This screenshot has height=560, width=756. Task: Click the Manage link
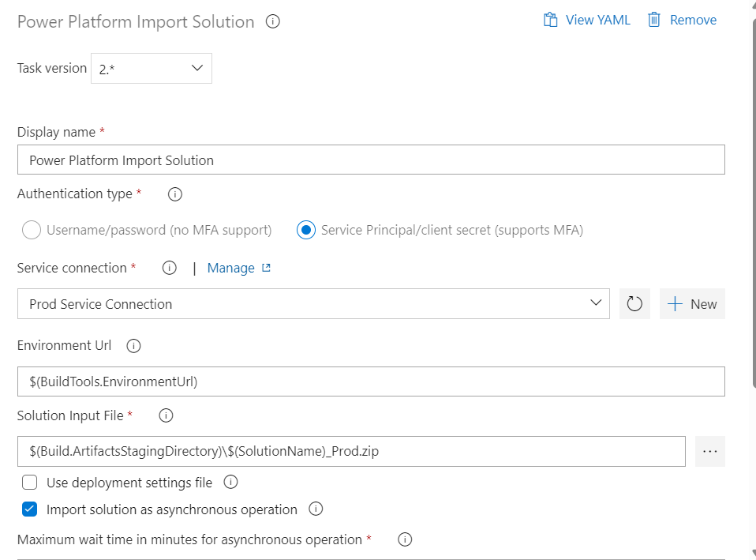(233, 268)
